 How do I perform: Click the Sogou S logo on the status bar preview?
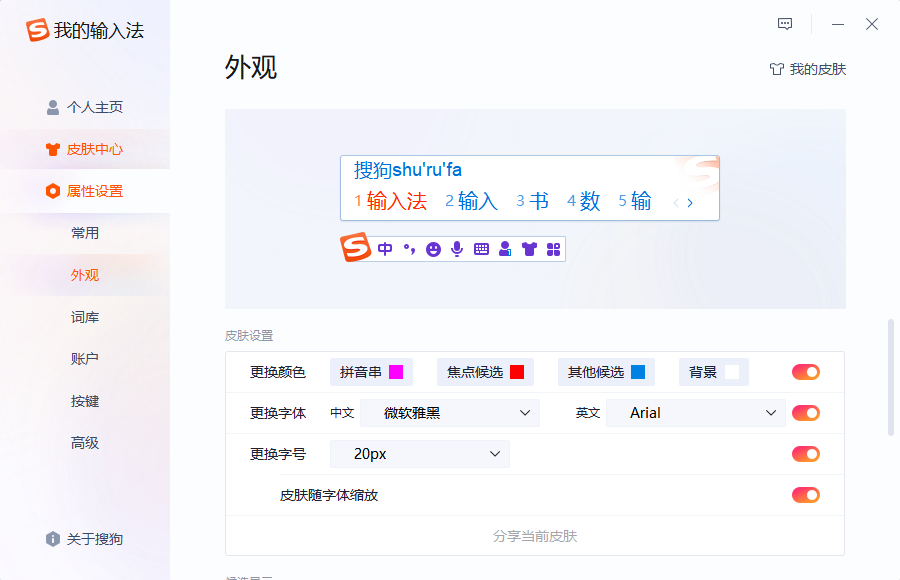(355, 247)
